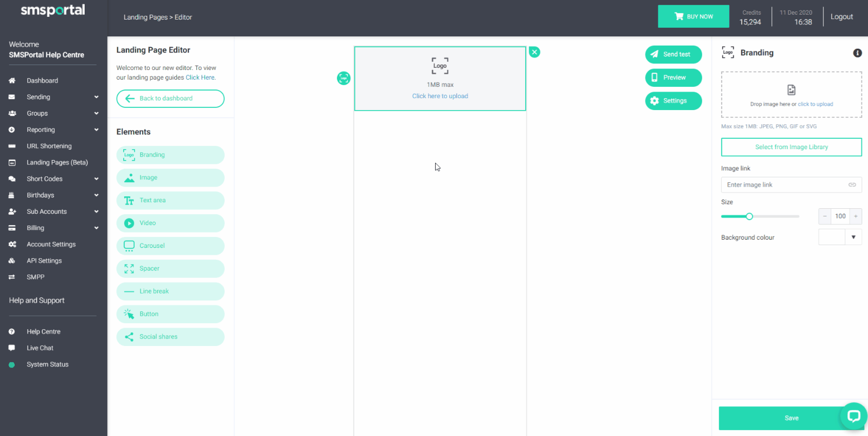
Task: Click Logout
Action: pyautogui.click(x=841, y=17)
